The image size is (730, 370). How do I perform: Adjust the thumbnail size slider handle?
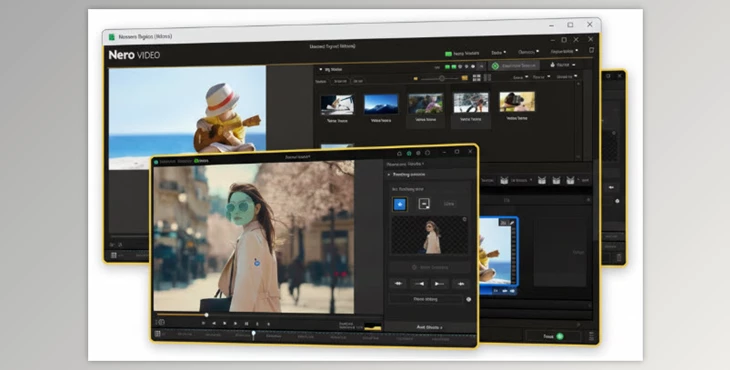(442, 78)
